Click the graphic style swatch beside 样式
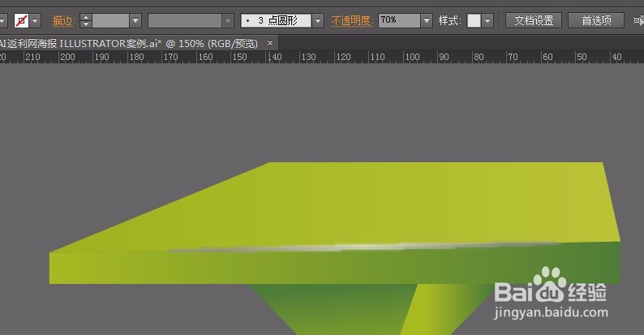Viewport: 644px width, 335px height. 474,20
